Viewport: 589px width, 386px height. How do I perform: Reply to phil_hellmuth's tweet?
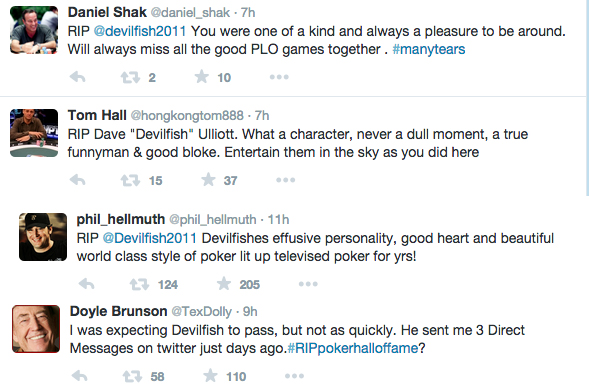87,284
